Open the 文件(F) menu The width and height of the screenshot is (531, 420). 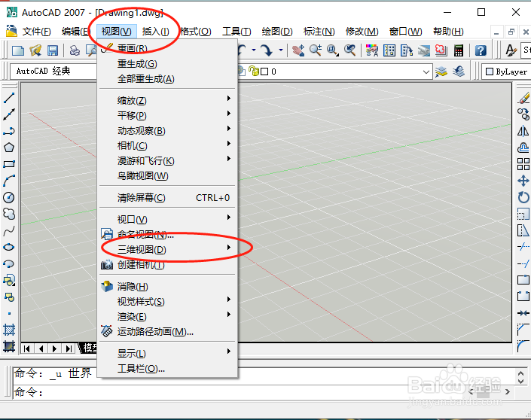[37, 32]
